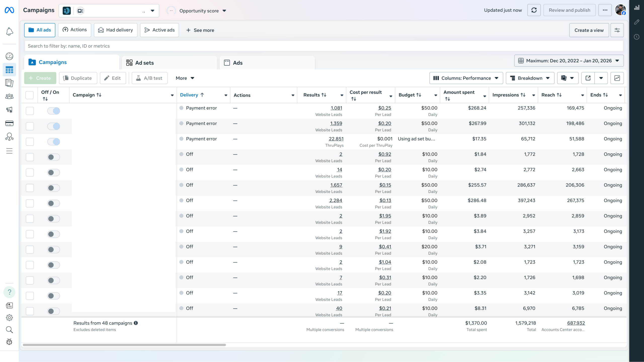Turn off the first campaign toggle

pyautogui.click(x=54, y=111)
